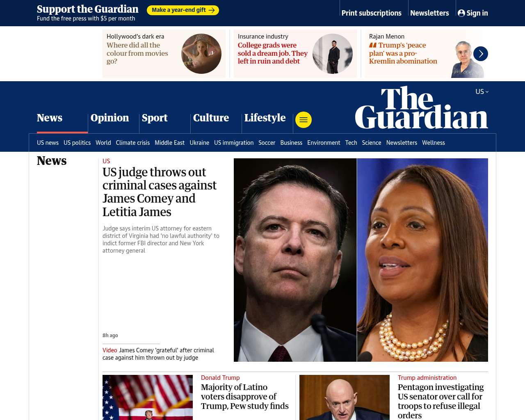The image size is (525, 420).
Task: Click the carousel next arrow button
Action: click(481, 54)
